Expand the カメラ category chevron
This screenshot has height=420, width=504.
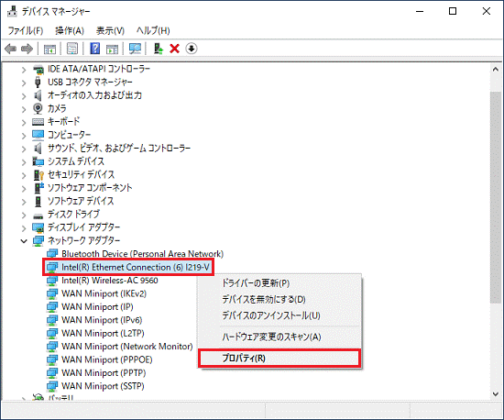(x=24, y=109)
